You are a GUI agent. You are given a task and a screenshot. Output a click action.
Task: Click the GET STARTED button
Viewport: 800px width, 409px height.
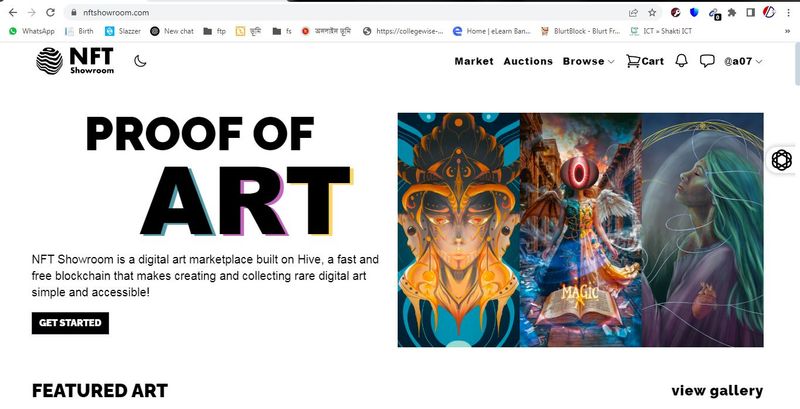(x=70, y=323)
